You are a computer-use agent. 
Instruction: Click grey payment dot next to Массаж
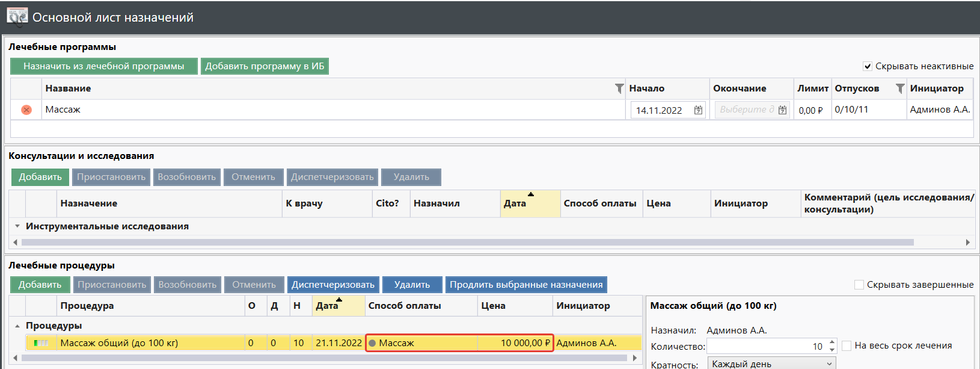[x=372, y=343]
